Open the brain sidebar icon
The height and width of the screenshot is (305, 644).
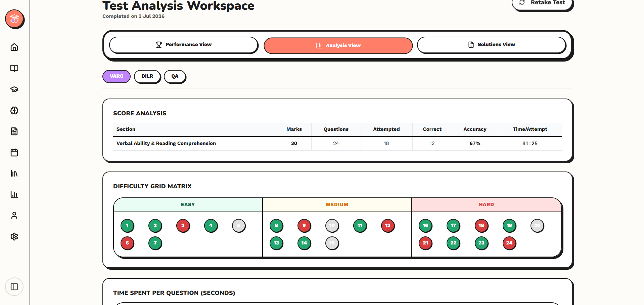[x=14, y=110]
